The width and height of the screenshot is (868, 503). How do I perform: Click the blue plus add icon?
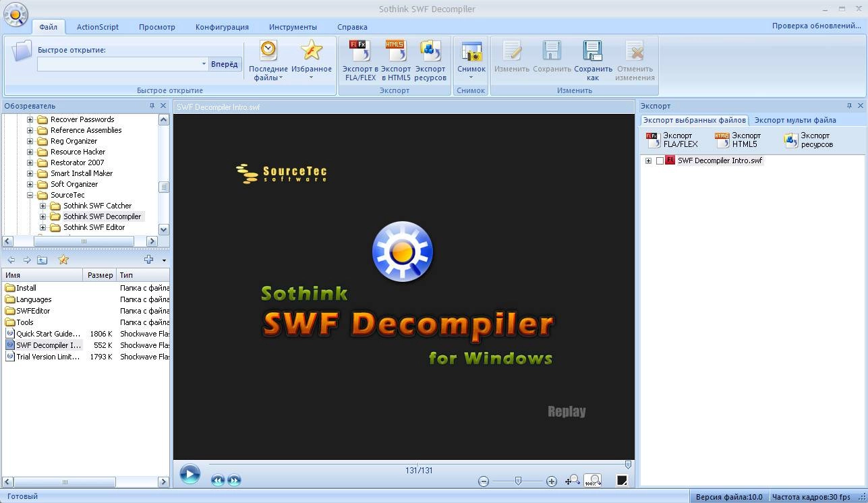click(x=149, y=260)
